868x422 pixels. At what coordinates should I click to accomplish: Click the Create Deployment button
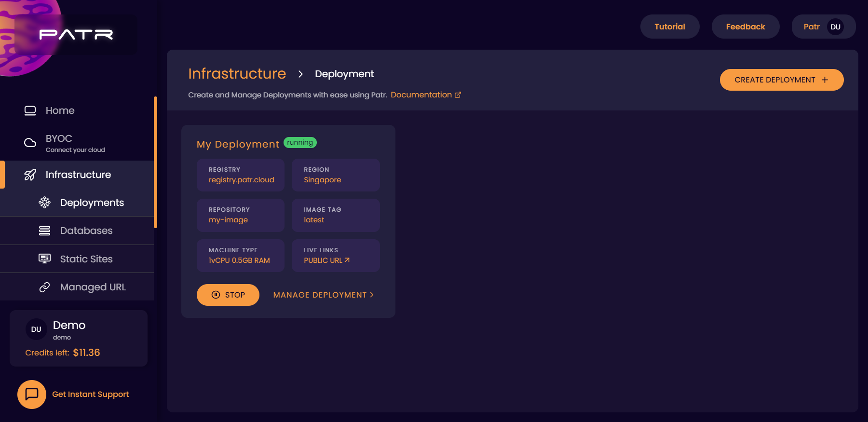[x=782, y=80]
